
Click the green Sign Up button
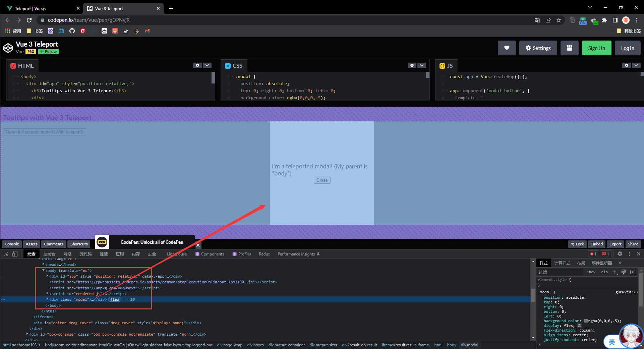tap(596, 48)
